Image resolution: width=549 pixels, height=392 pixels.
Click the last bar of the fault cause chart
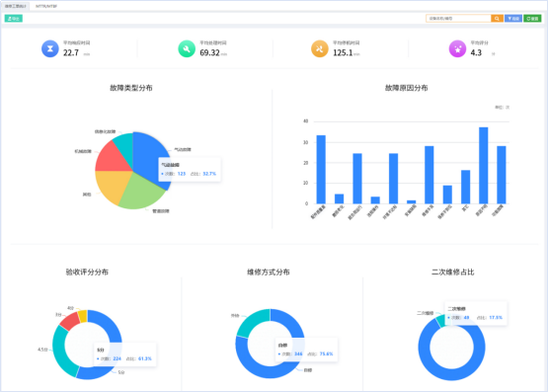click(x=502, y=175)
